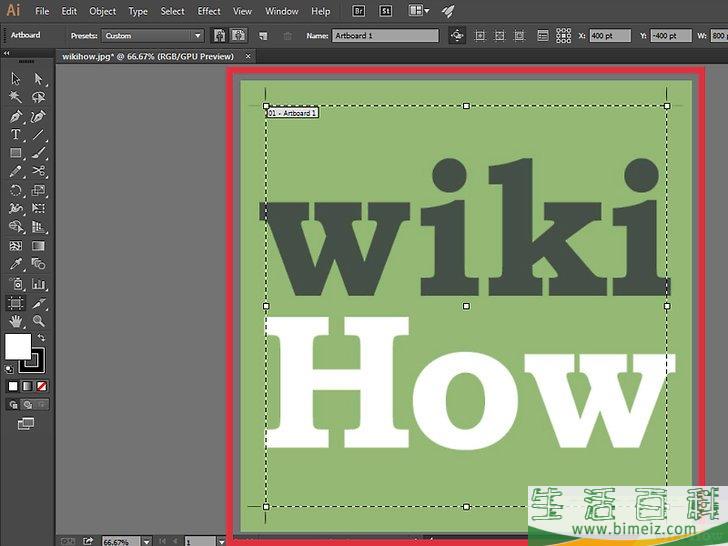The width and height of the screenshot is (728, 546).
Task: Select the Rotate tool
Action: [16, 190]
